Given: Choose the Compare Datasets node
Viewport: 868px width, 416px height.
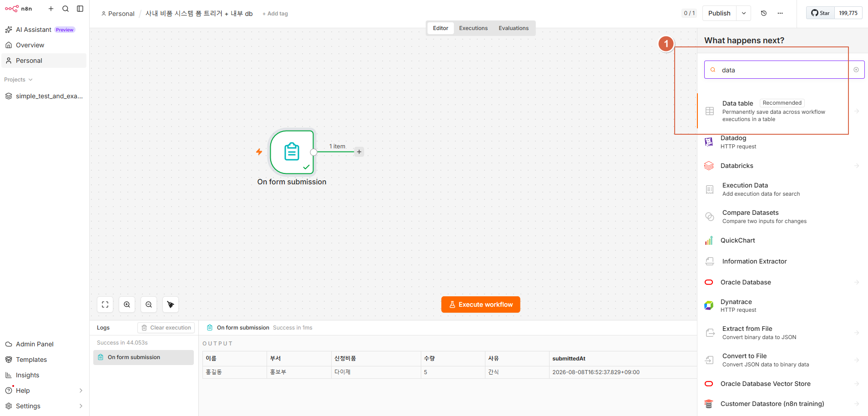Looking at the screenshot, I should 782,217.
